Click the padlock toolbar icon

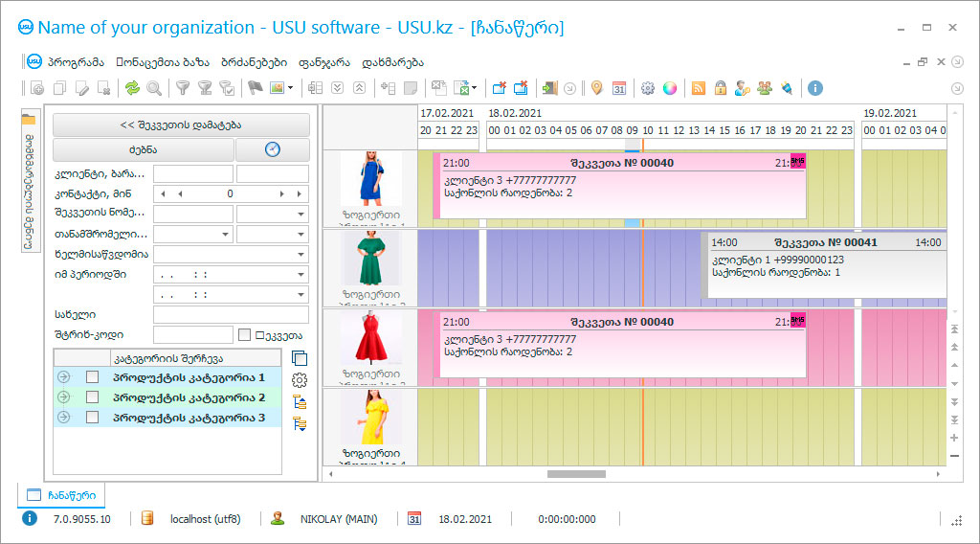pos(721,88)
